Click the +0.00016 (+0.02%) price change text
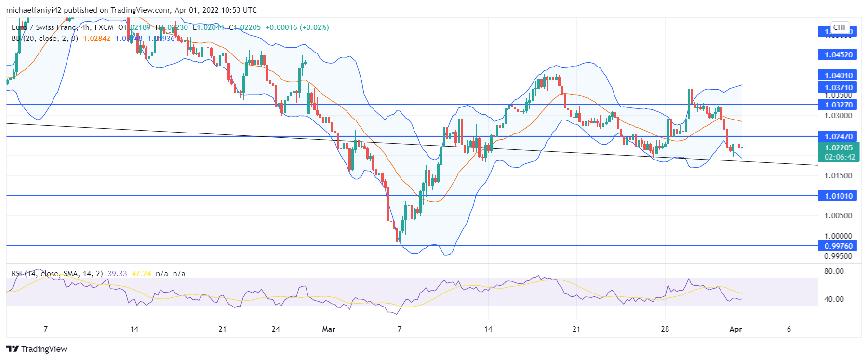This screenshot has height=360, width=868. (x=297, y=27)
